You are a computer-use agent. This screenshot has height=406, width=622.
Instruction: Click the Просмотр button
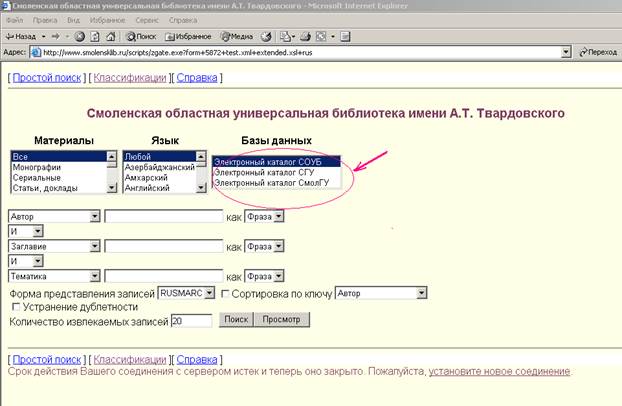click(281, 319)
